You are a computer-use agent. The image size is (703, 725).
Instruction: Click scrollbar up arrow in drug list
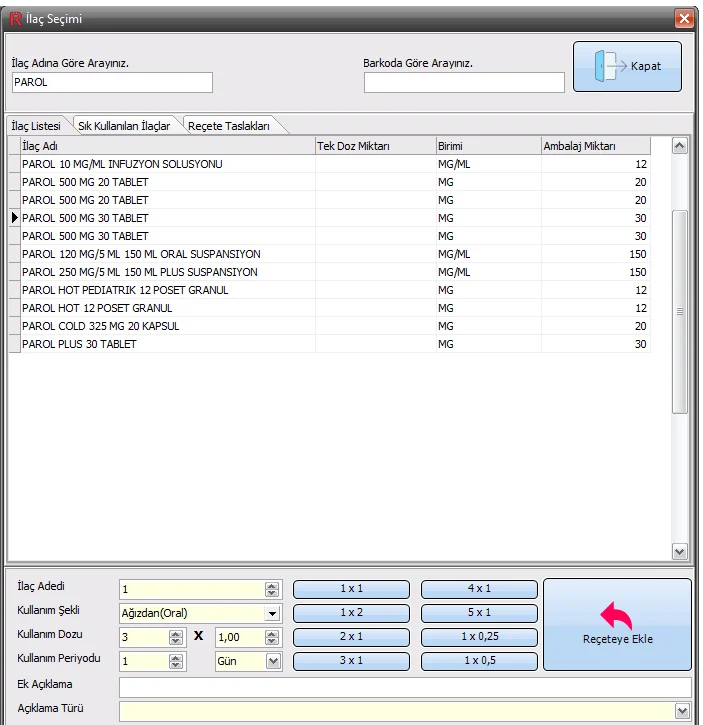679,146
